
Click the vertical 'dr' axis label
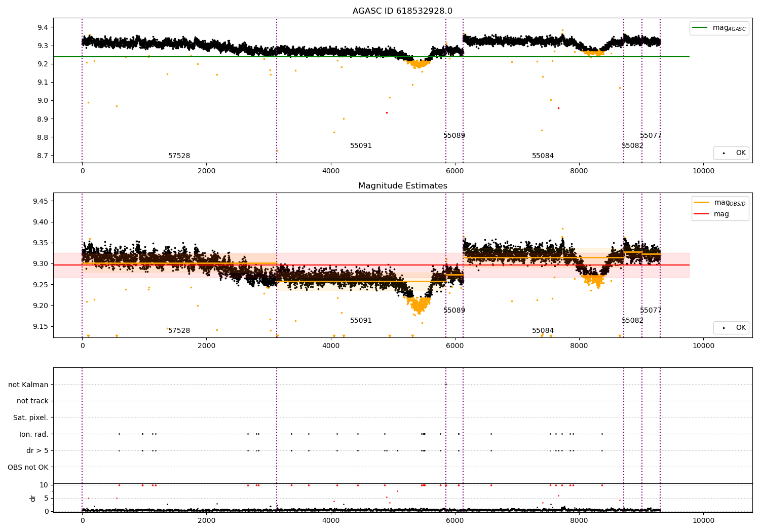point(33,498)
